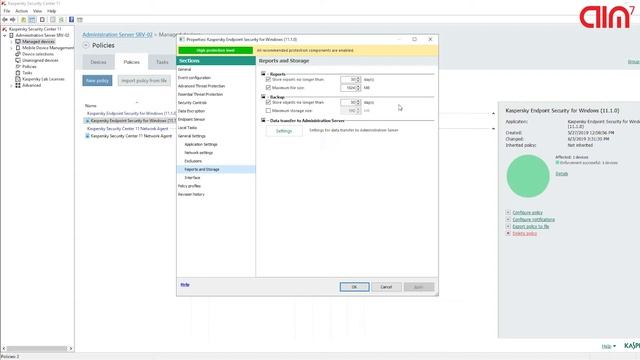
Task: Open the Help menu in the menu bar
Action: 51,11
